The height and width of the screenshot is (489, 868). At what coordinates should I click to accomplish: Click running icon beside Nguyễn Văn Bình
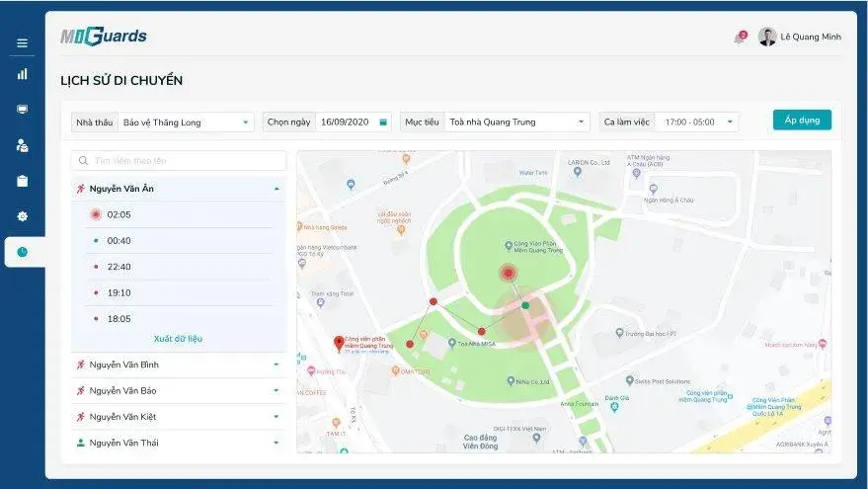pyautogui.click(x=81, y=365)
